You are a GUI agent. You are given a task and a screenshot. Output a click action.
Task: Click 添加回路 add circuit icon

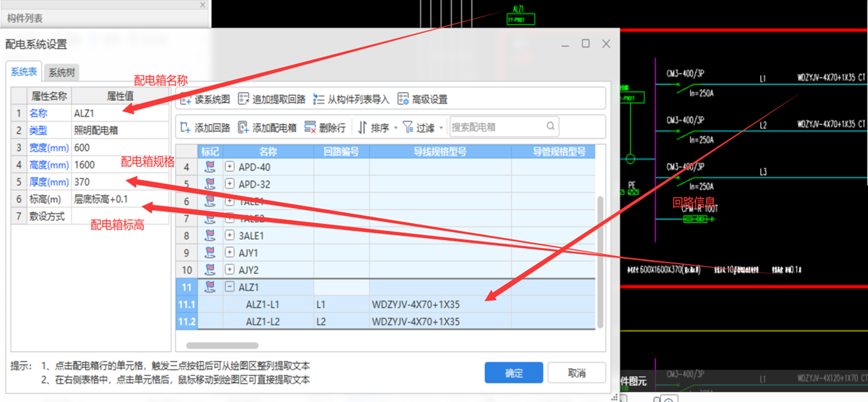tap(186, 127)
